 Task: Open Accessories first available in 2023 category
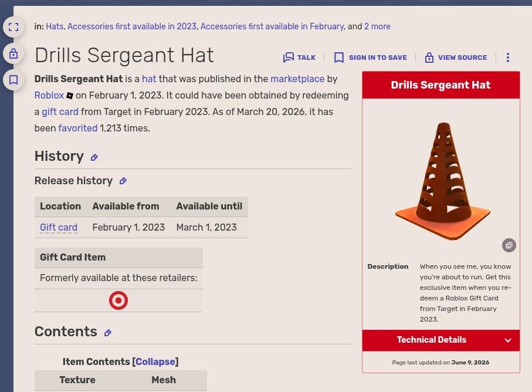click(x=132, y=26)
